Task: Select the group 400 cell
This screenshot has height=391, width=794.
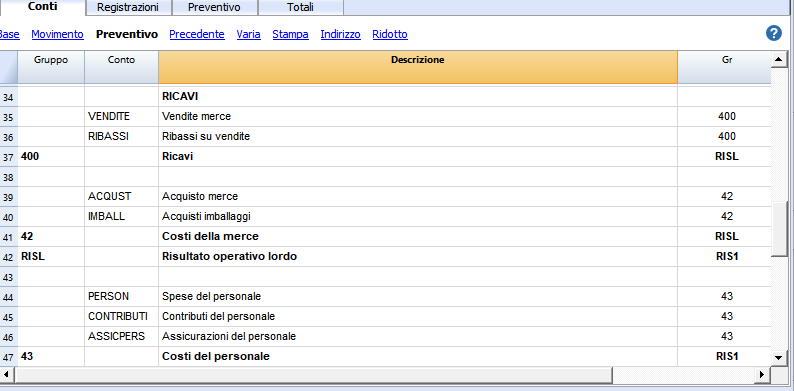Action: (51, 157)
